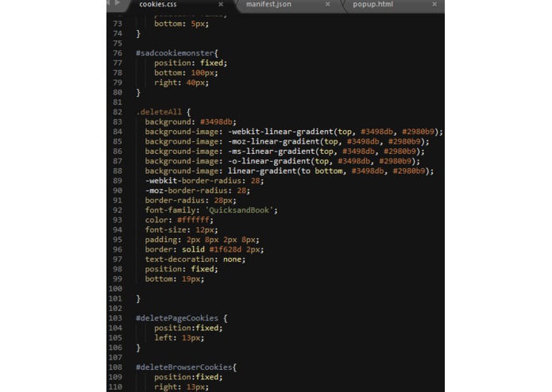Click the -webkit-linear-gradient line
Screen dimensions: 552x392
tap(294, 132)
